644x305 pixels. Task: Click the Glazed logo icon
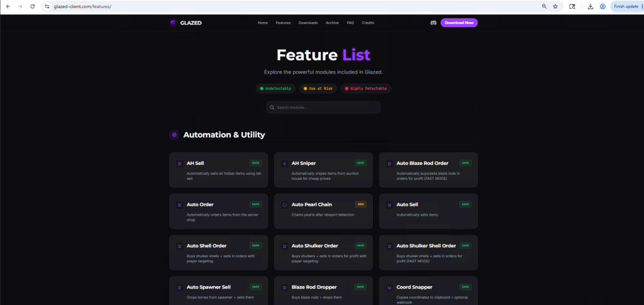173,23
